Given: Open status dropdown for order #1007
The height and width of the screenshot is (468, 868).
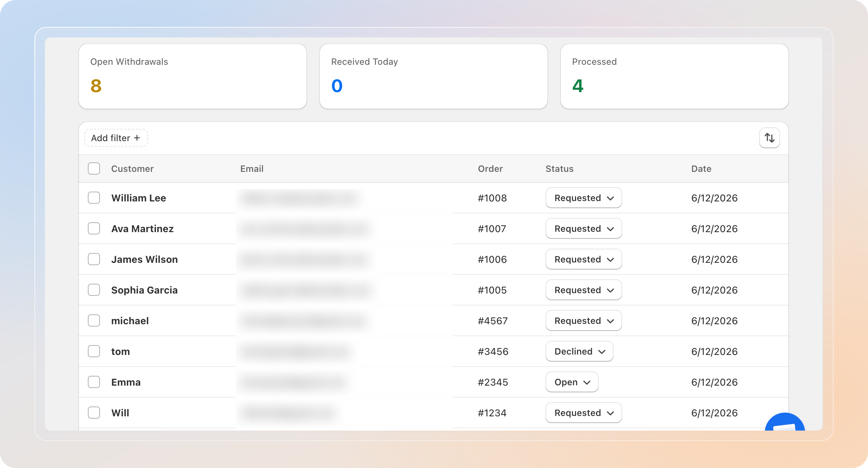Looking at the screenshot, I should tap(584, 229).
